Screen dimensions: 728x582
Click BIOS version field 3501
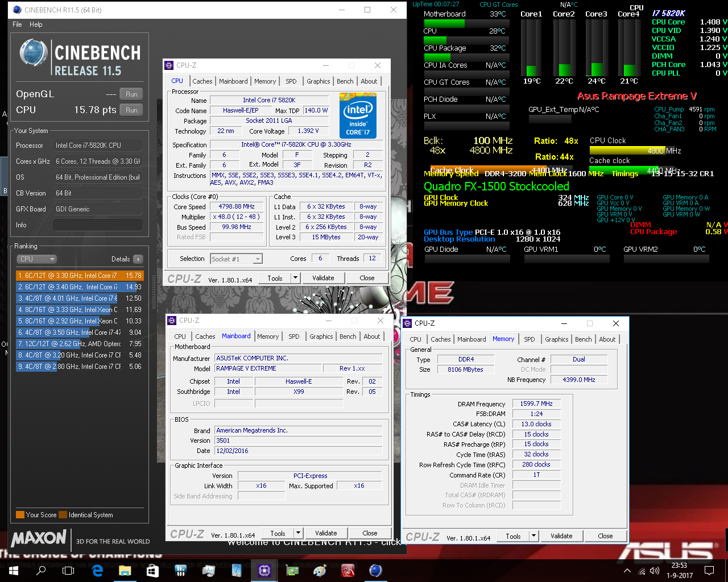coord(298,440)
